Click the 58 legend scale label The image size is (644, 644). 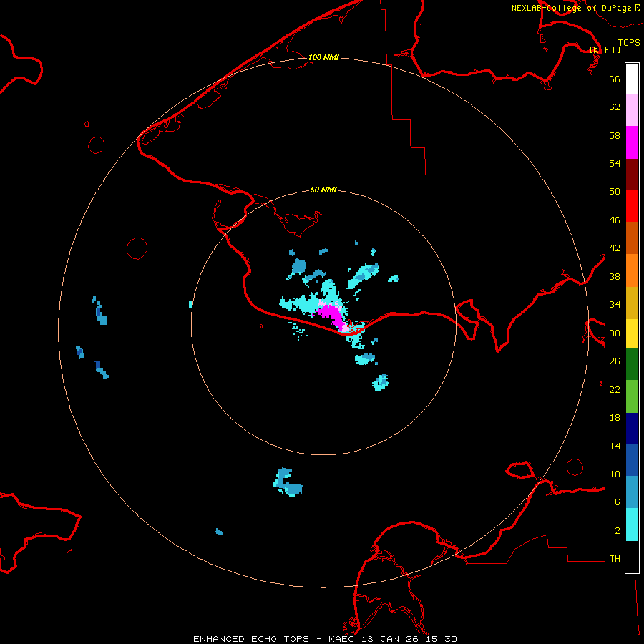click(x=615, y=135)
